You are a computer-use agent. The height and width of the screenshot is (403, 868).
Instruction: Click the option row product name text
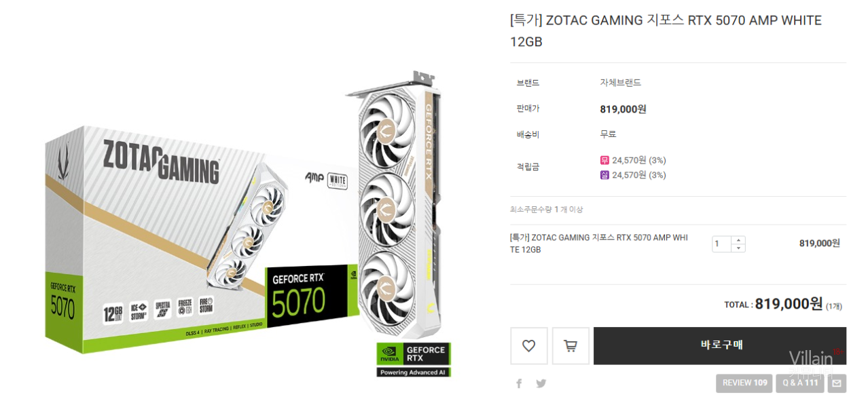598,244
